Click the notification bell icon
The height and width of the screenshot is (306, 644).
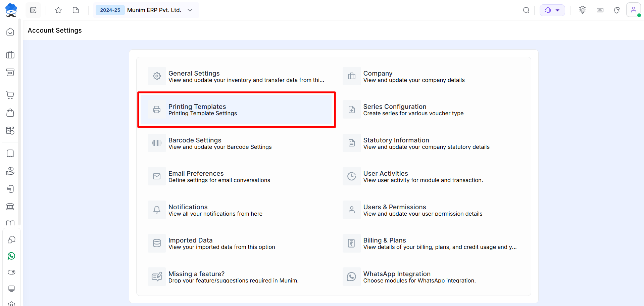(x=616, y=10)
